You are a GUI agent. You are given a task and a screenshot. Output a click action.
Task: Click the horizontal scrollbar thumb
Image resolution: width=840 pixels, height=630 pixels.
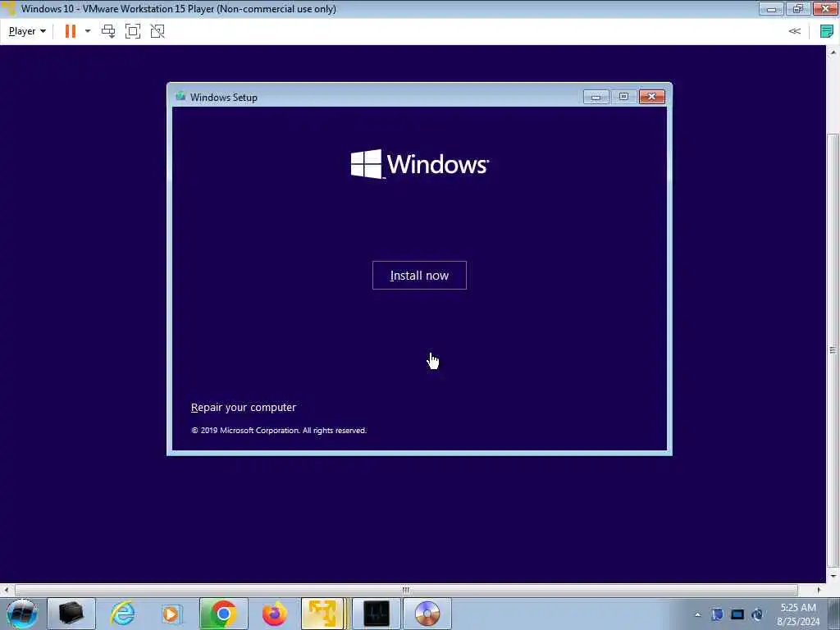tap(406, 590)
